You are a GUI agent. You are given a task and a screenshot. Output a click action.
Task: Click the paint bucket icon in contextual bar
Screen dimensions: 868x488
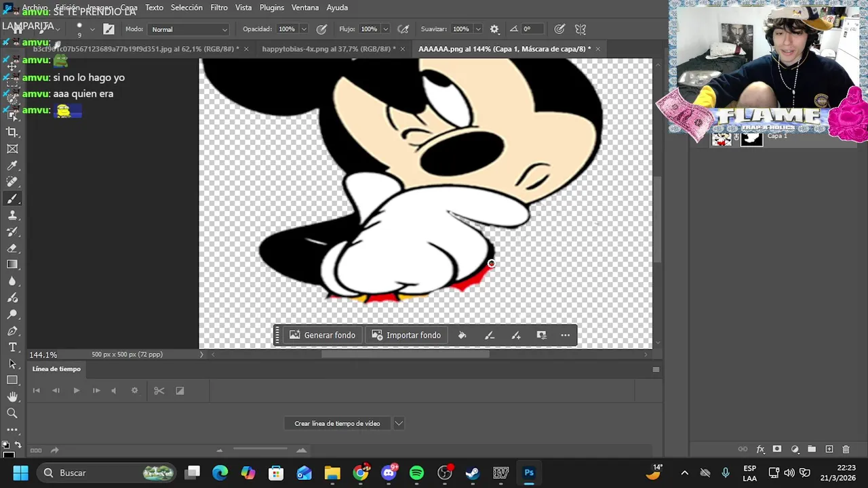(x=462, y=335)
